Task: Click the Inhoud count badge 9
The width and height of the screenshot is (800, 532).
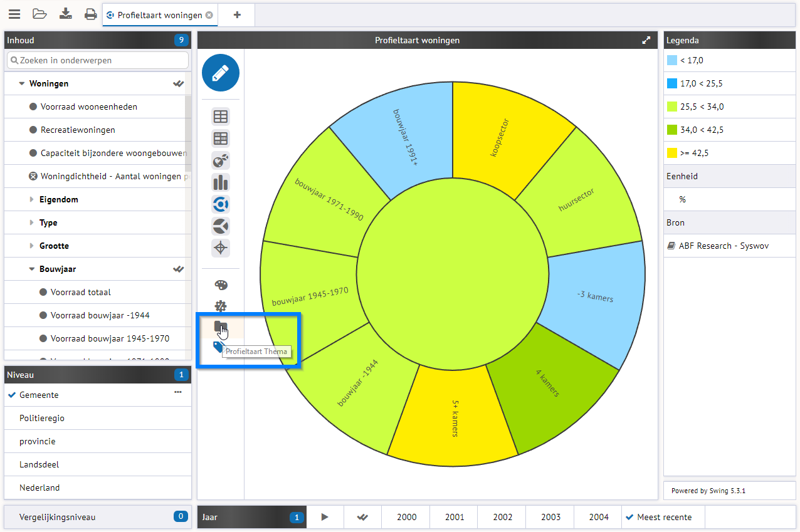Action: point(181,40)
